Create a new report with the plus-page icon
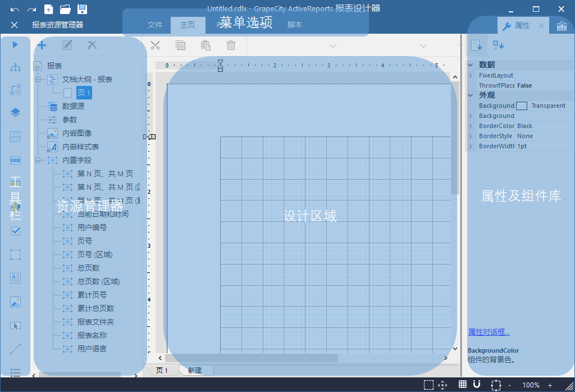Image resolution: width=575 pixels, height=392 pixels. (48, 9)
